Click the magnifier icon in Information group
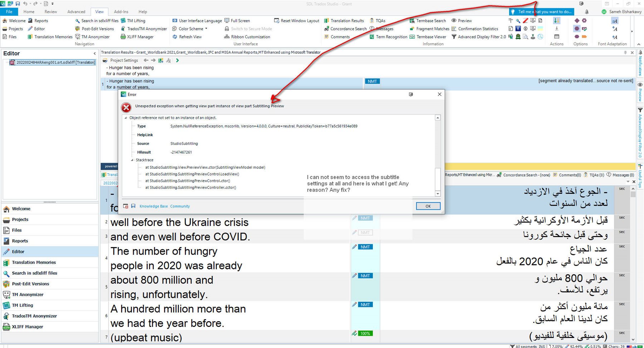 pyautogui.click(x=518, y=21)
